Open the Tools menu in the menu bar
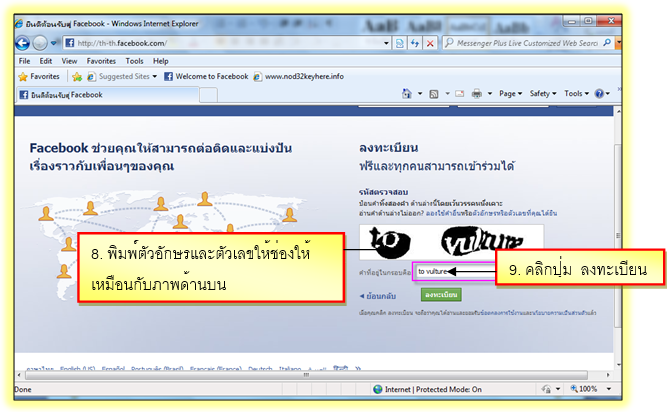This screenshot has width=672, height=413. (134, 61)
